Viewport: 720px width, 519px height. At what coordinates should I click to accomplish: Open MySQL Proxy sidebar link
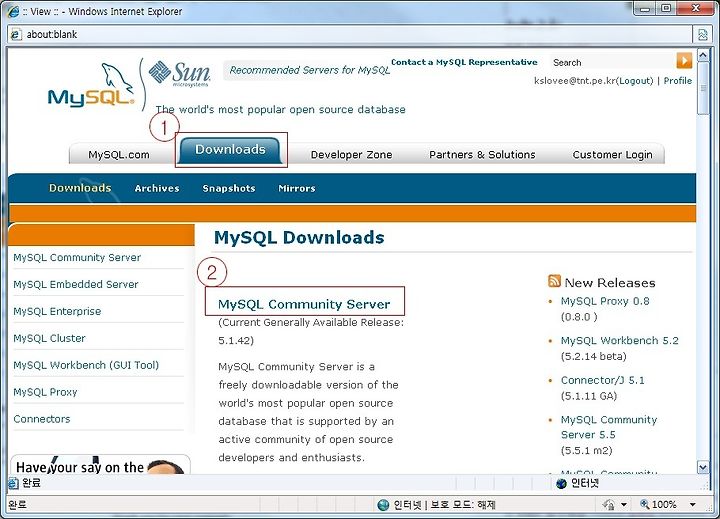pyautogui.click(x=45, y=392)
